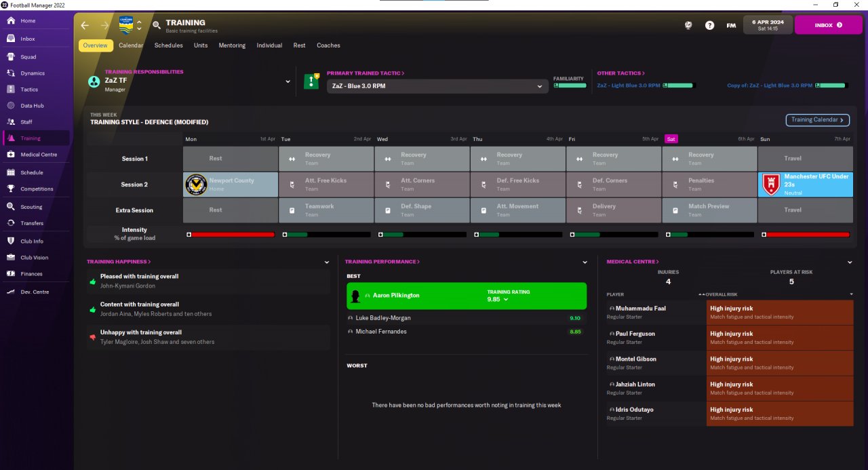Select Saturday's Match Preview session
Viewport: 868px width, 470px height.
coord(709,210)
